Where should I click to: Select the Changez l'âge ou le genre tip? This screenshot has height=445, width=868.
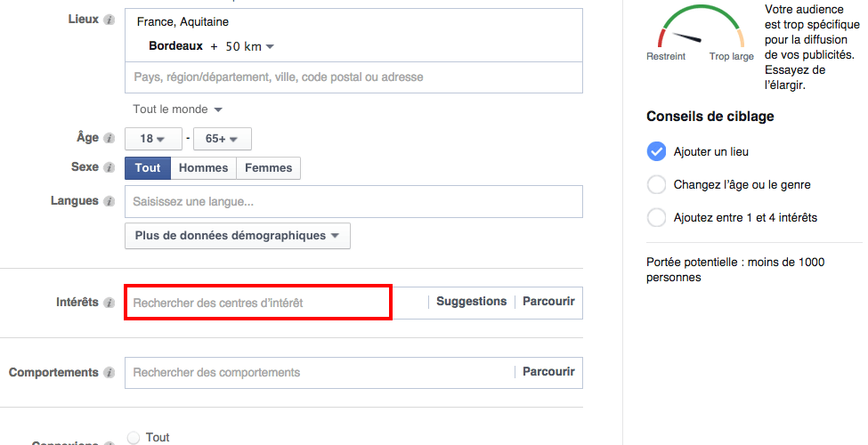pyautogui.click(x=656, y=185)
